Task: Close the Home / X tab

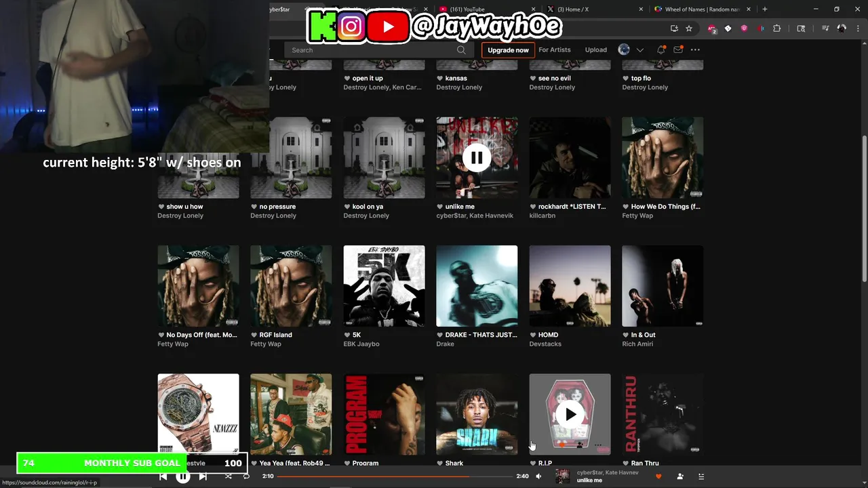Action: pyautogui.click(x=641, y=9)
